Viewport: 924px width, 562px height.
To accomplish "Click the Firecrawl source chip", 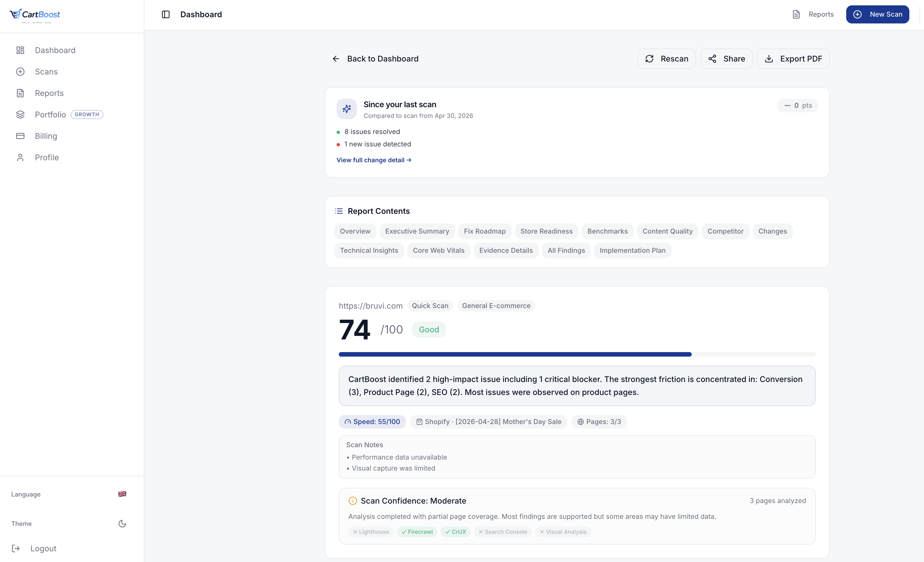I will pos(417,532).
